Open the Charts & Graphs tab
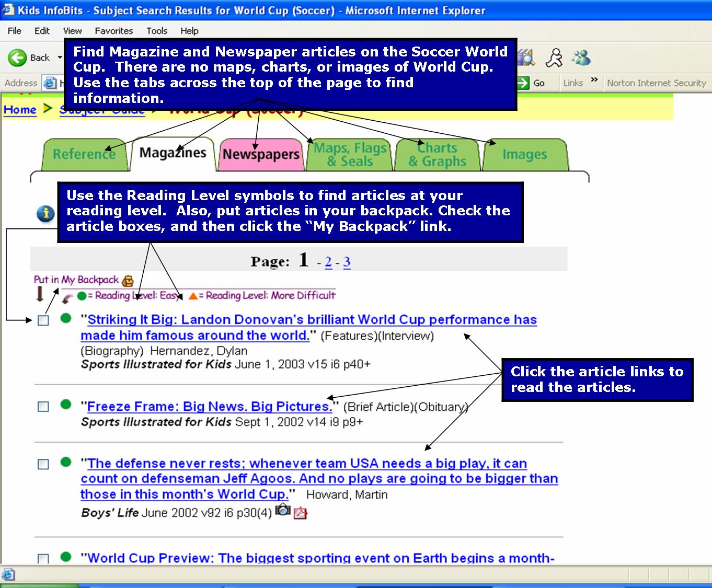 tap(437, 154)
